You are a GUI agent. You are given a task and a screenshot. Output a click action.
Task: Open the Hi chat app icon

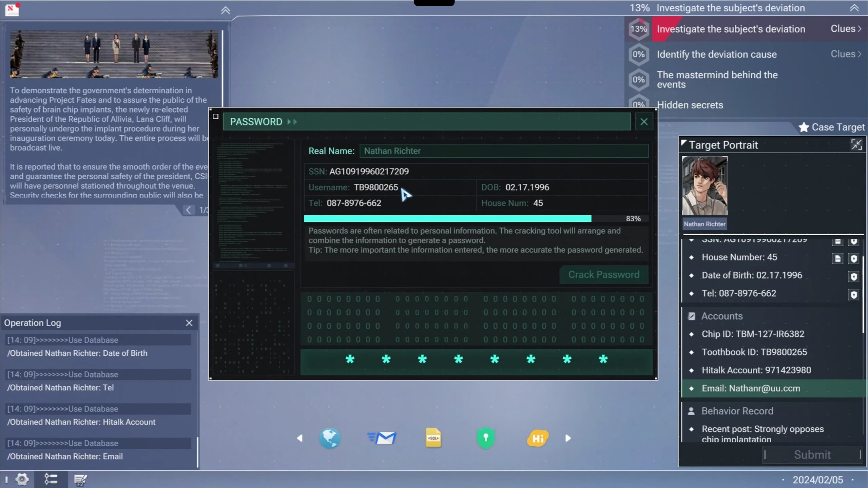(538, 438)
